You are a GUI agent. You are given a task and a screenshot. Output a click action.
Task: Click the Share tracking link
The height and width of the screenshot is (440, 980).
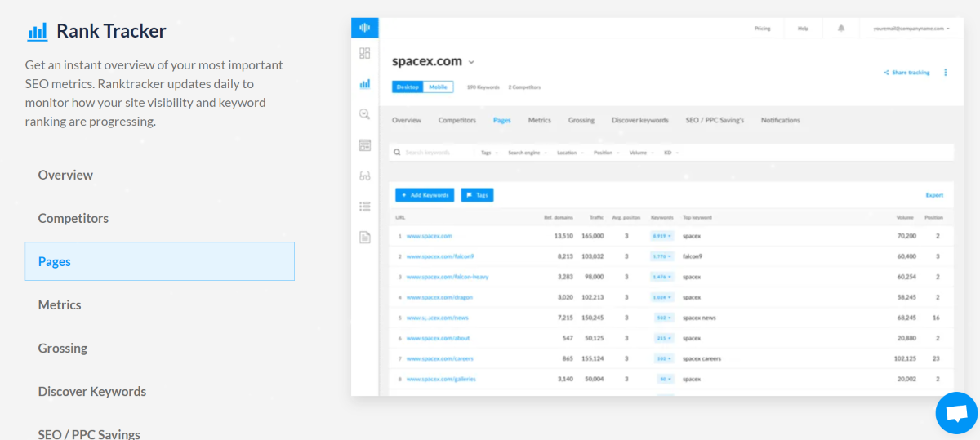[x=907, y=73]
